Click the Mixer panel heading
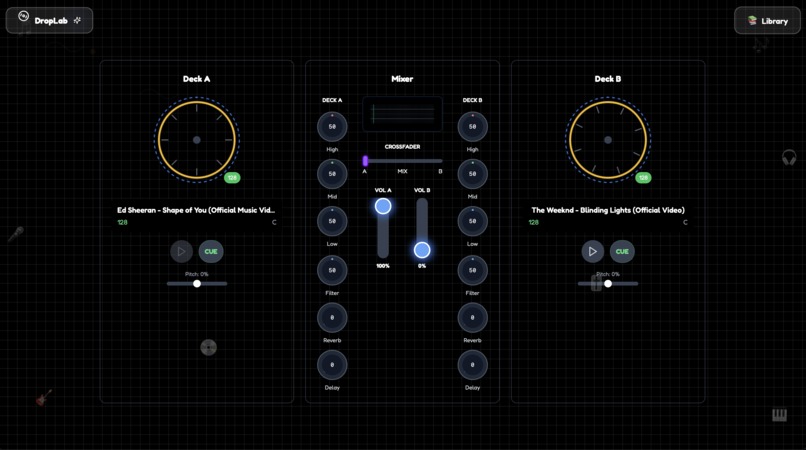 click(402, 79)
